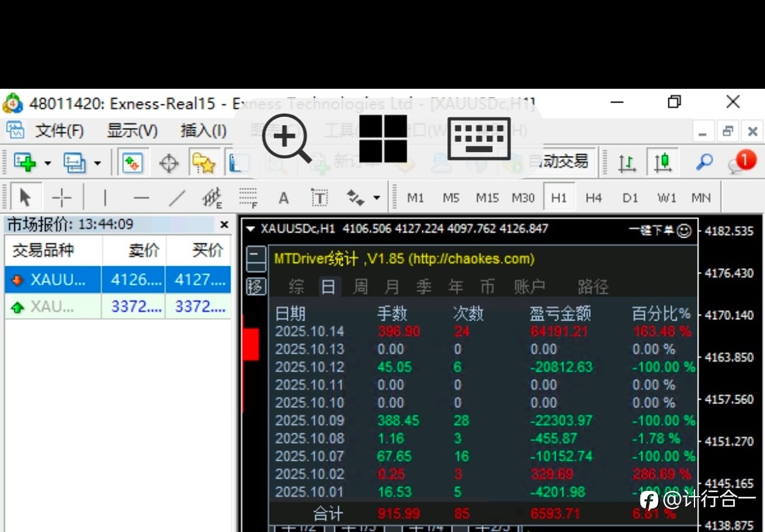Close the market watch panel
The image size is (765, 532).
pos(225,225)
